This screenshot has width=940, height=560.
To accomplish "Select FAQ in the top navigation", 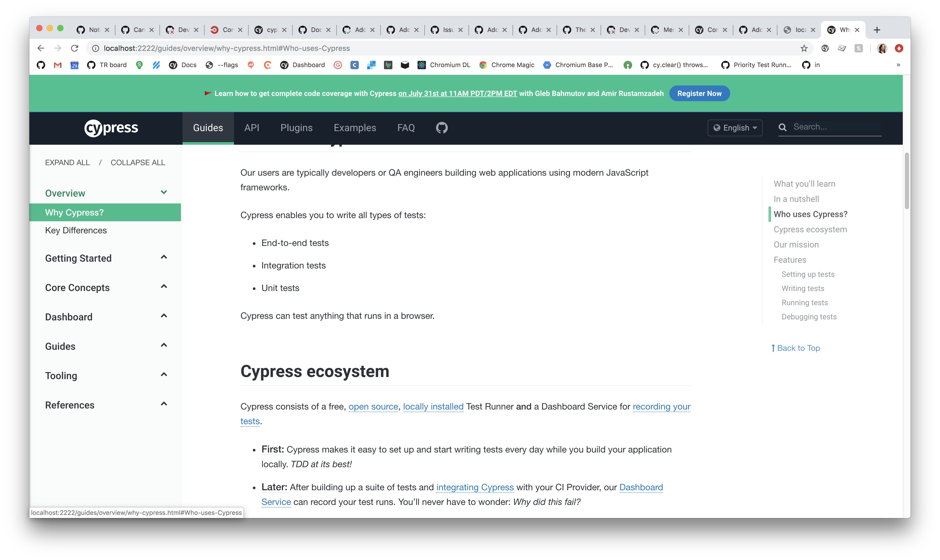I will click(x=406, y=128).
